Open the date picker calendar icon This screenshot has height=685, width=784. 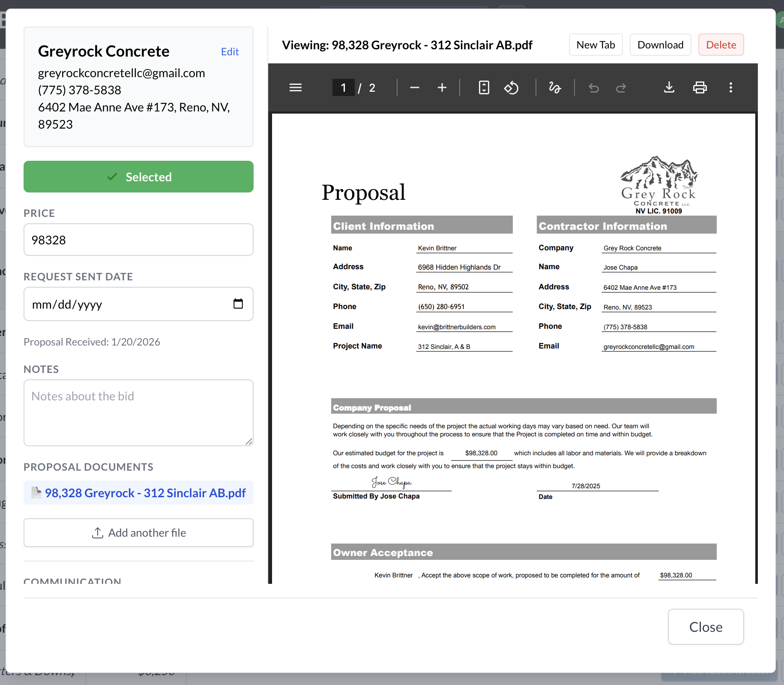[x=238, y=304]
